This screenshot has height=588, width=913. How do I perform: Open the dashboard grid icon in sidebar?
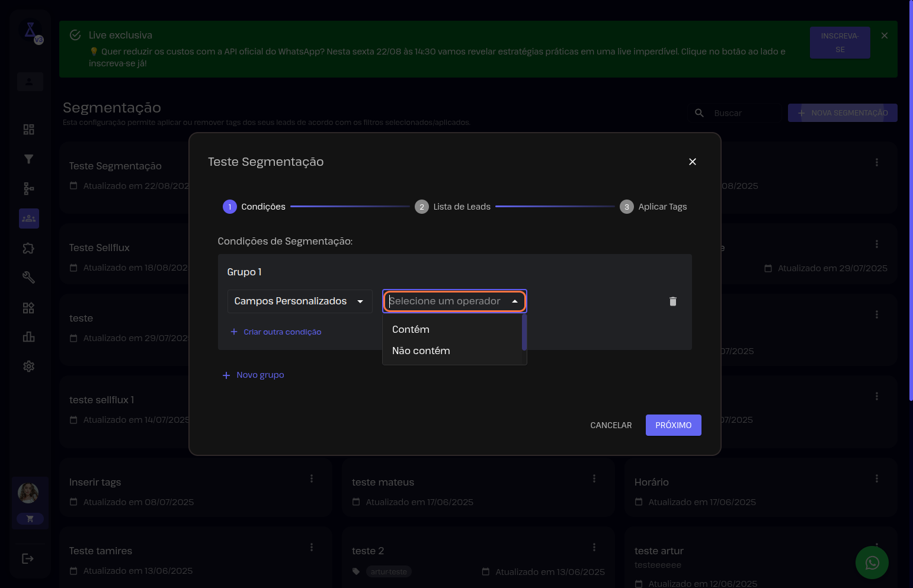pyautogui.click(x=28, y=129)
